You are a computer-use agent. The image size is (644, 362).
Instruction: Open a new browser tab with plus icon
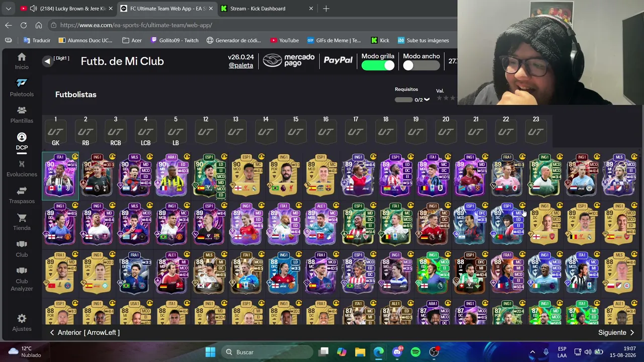pos(326,9)
